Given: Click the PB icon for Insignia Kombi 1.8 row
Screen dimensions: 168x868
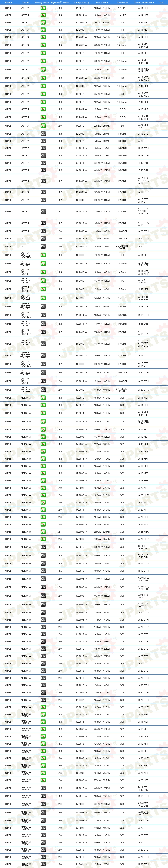Looking at the screenshot, I should click(x=43, y=751).
